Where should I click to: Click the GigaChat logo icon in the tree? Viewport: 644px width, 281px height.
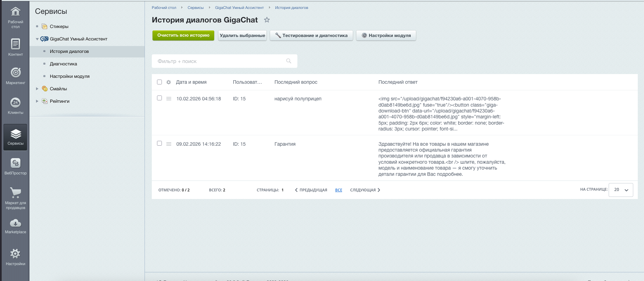click(x=44, y=39)
